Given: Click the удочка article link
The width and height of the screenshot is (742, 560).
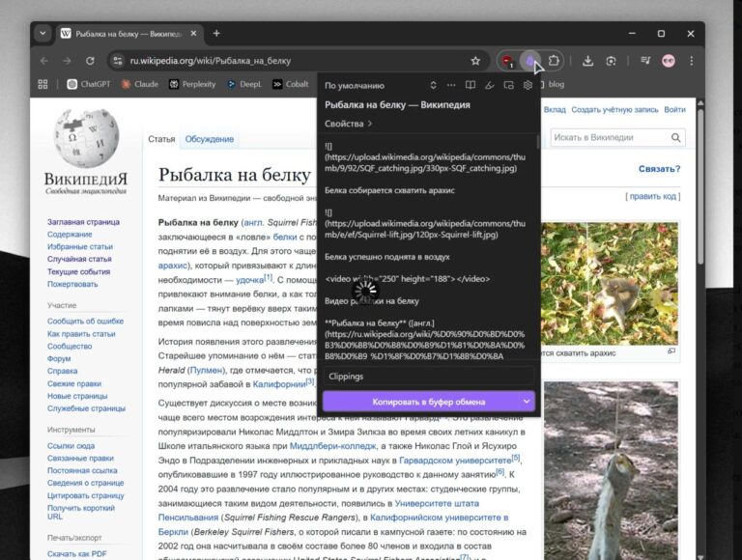Looking at the screenshot, I should pos(250,280).
